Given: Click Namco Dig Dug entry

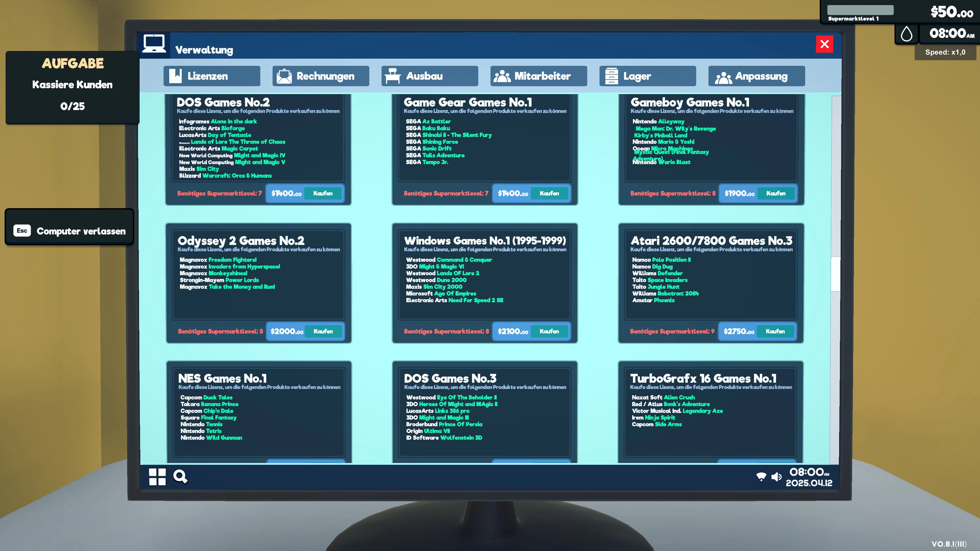Looking at the screenshot, I should (x=653, y=267).
